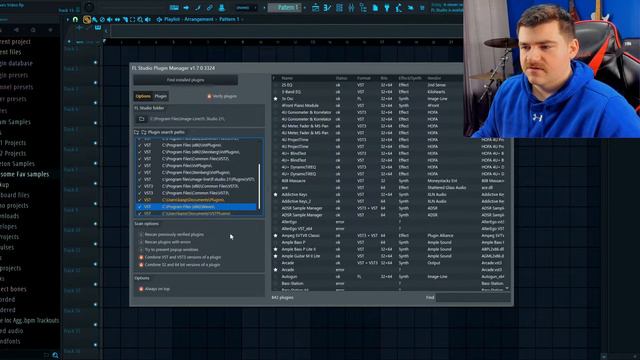
Task: Open the Playlist view icon beside Pattern selector
Action: [316, 8]
